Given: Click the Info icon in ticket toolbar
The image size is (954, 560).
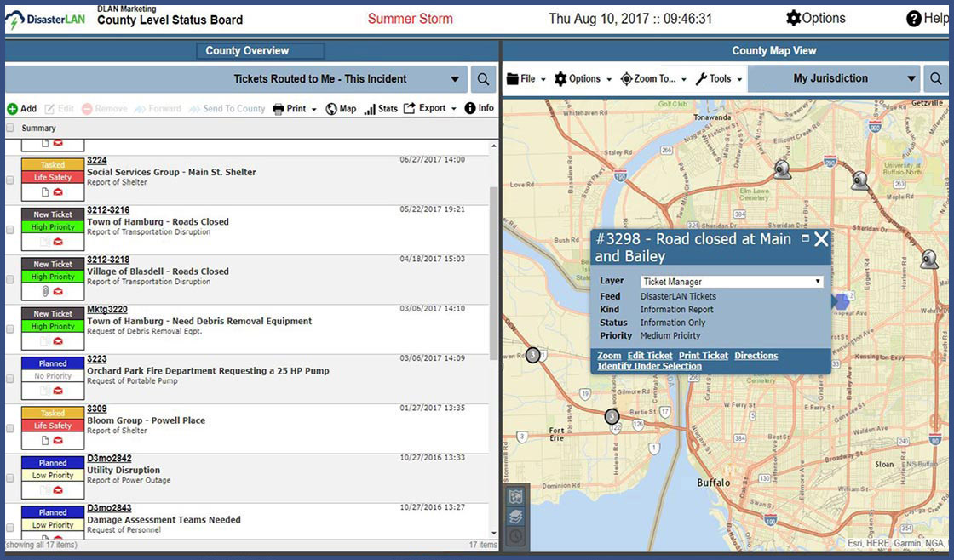Looking at the screenshot, I should (x=470, y=108).
